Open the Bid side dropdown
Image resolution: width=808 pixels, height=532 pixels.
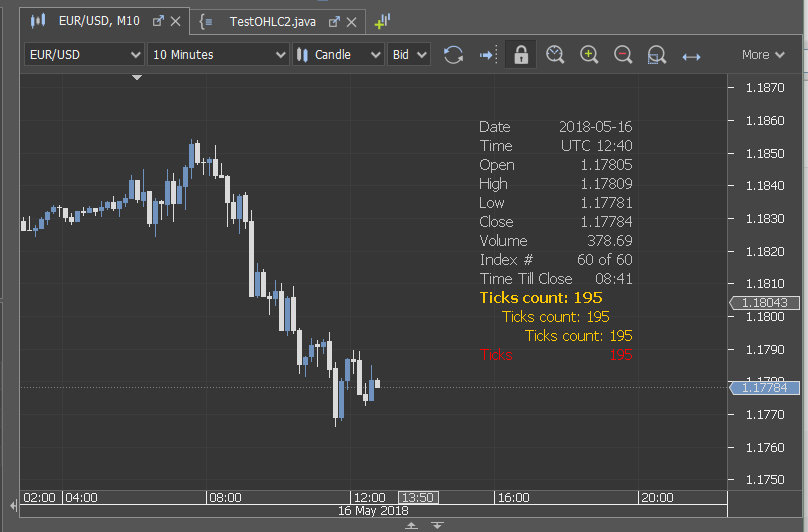coord(409,55)
